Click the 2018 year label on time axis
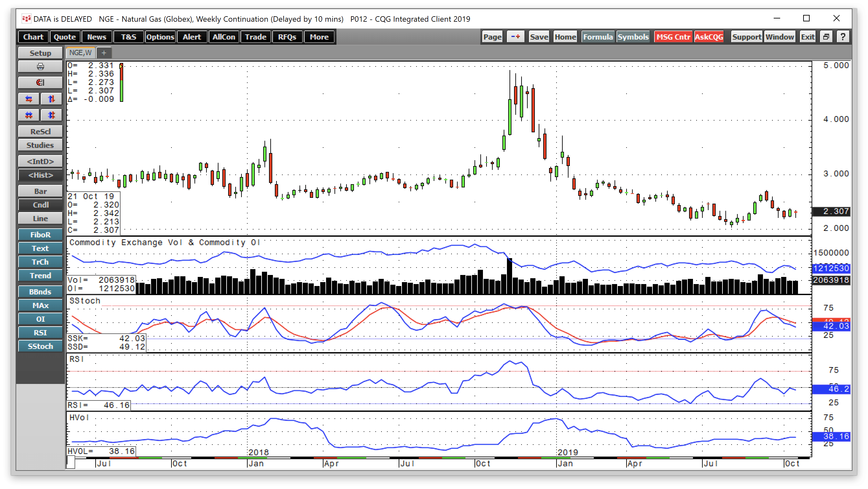Image resolution: width=868 pixels, height=489 pixels. coord(258,452)
